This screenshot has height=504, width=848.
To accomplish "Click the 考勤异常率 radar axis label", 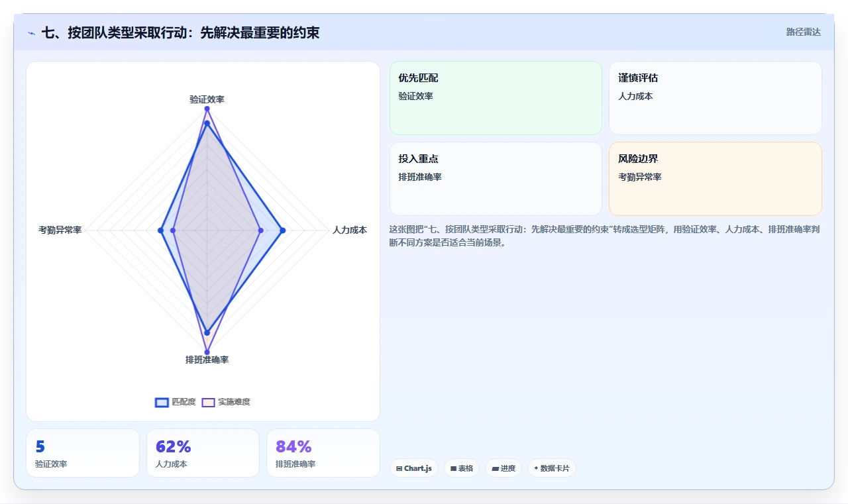I will [60, 230].
